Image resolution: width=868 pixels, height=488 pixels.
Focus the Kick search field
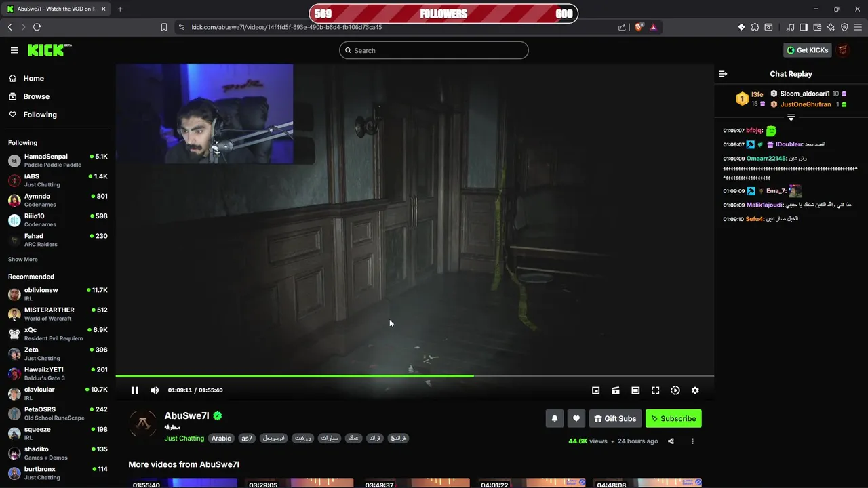click(x=434, y=50)
